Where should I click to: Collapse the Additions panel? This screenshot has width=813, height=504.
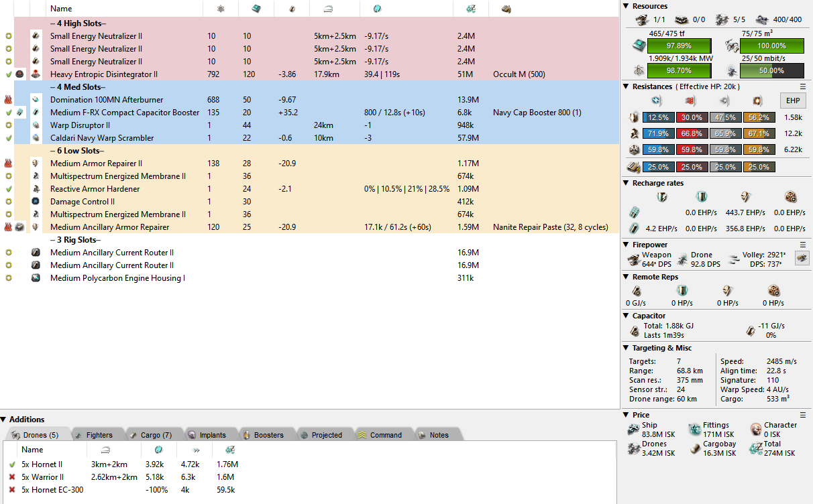pos(4,420)
